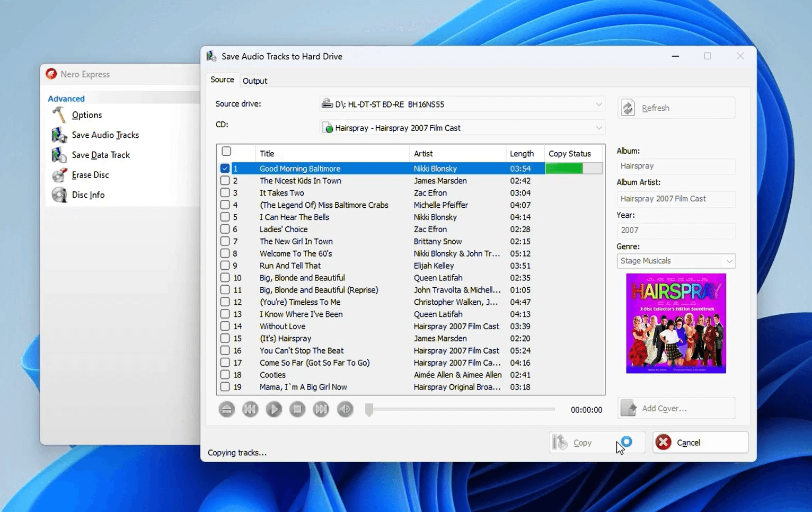Click the drive icon in Source drive field

(327, 104)
